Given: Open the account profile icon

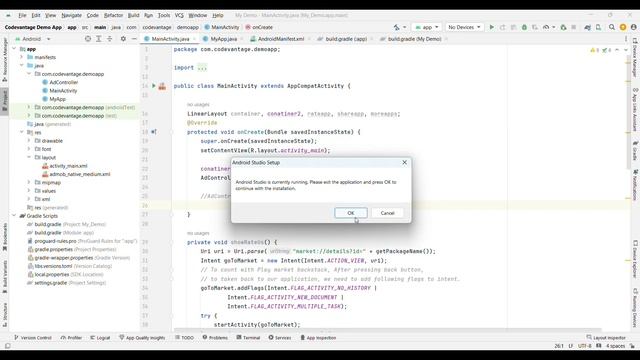Looking at the screenshot, I should click(x=633, y=27).
